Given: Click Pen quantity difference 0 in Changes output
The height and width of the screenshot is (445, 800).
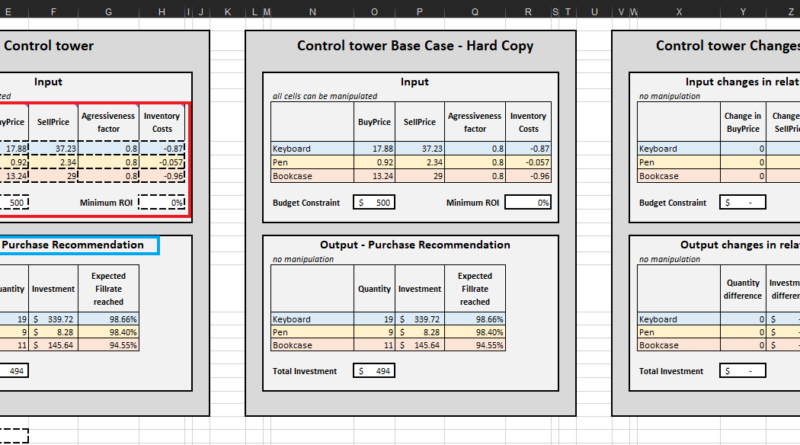Looking at the screenshot, I should click(743, 332).
